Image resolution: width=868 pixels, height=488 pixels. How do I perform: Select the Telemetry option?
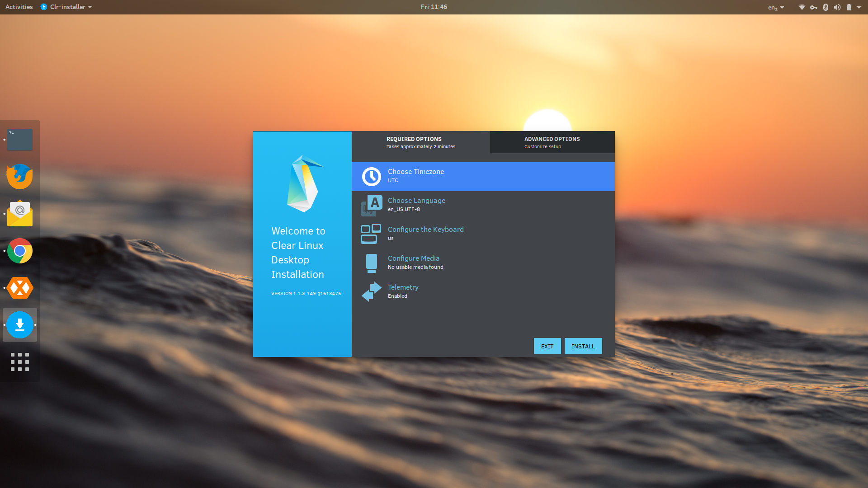coord(483,292)
